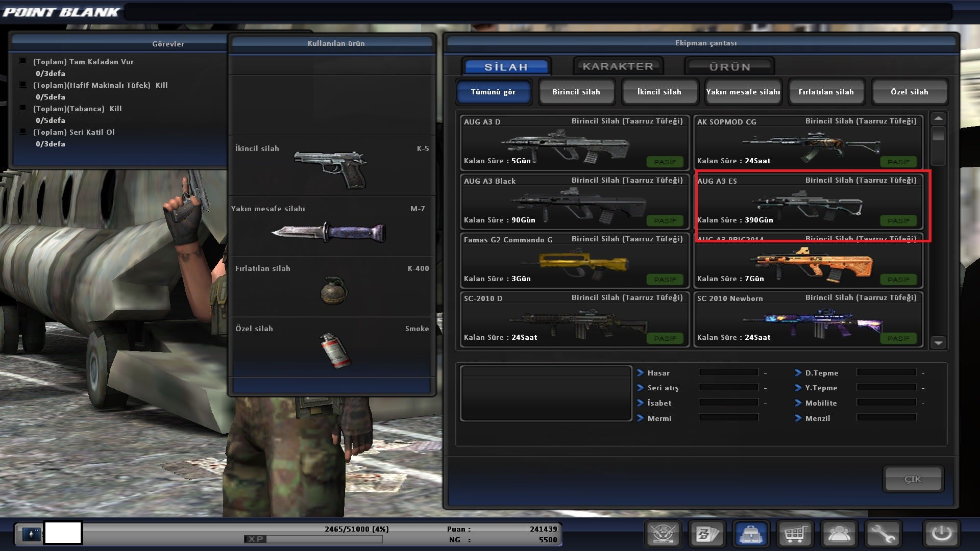The height and width of the screenshot is (551, 980).
Task: Click Kalan Süre : 390Gün text
Action: click(735, 220)
